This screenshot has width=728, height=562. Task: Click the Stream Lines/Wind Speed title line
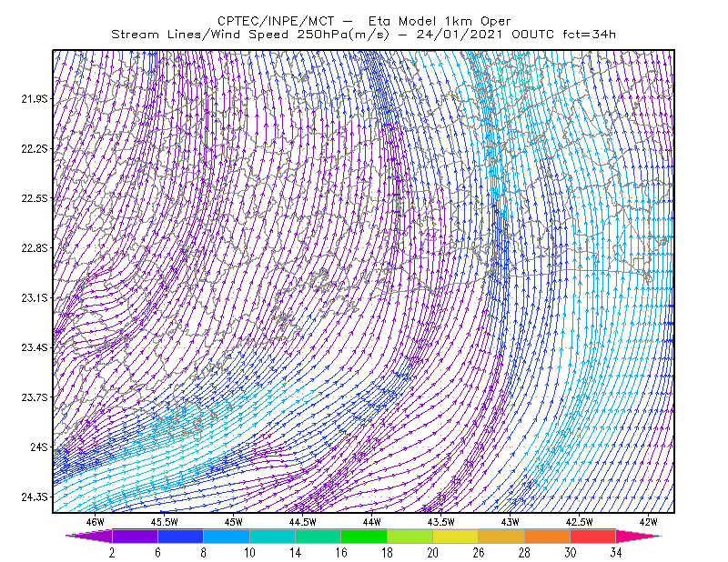(363, 35)
